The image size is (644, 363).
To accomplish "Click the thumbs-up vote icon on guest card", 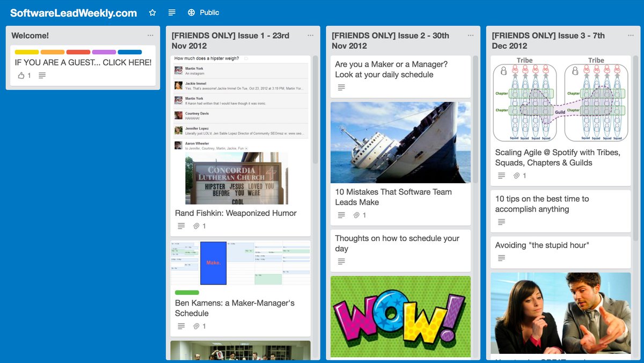I will click(21, 76).
